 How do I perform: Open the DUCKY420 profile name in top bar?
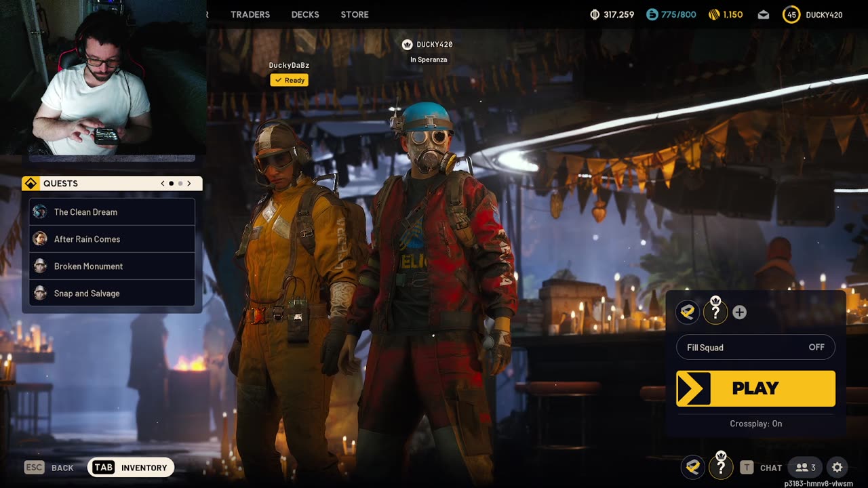point(824,14)
